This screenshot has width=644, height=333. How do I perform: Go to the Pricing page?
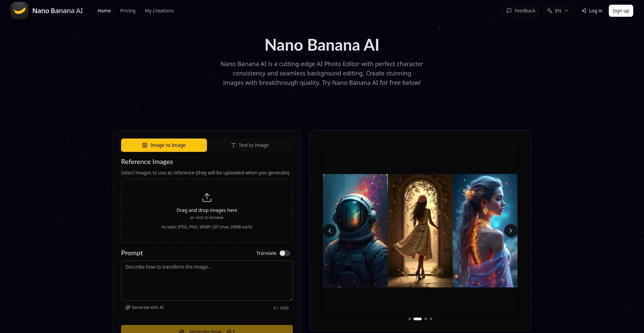[x=128, y=11]
